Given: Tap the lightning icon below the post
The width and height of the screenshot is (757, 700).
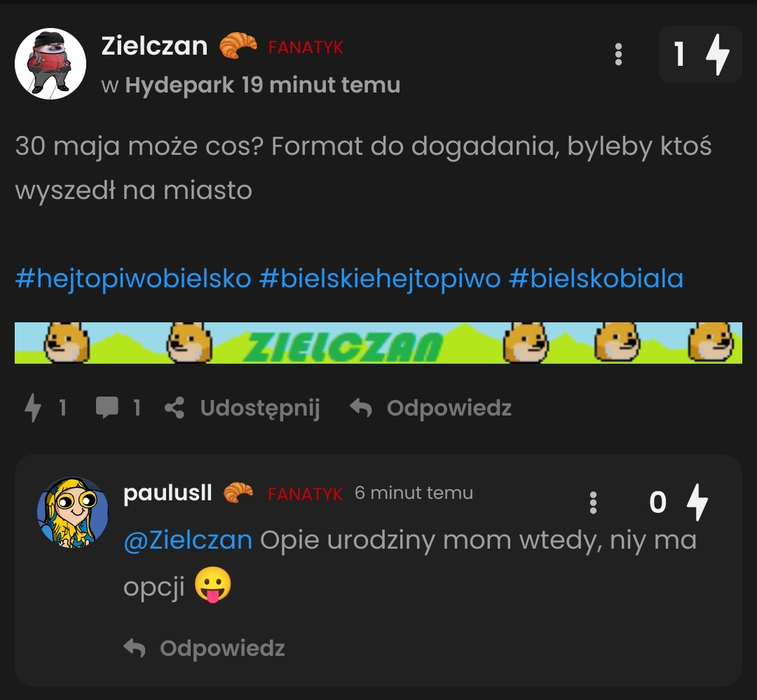Looking at the screenshot, I should pos(33,408).
